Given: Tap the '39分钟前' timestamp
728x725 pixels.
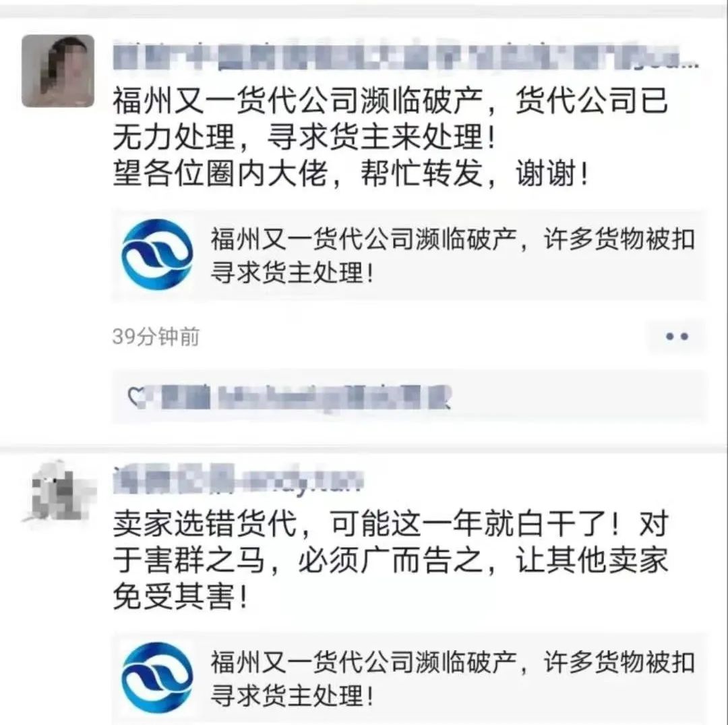Looking at the screenshot, I should point(156,337).
